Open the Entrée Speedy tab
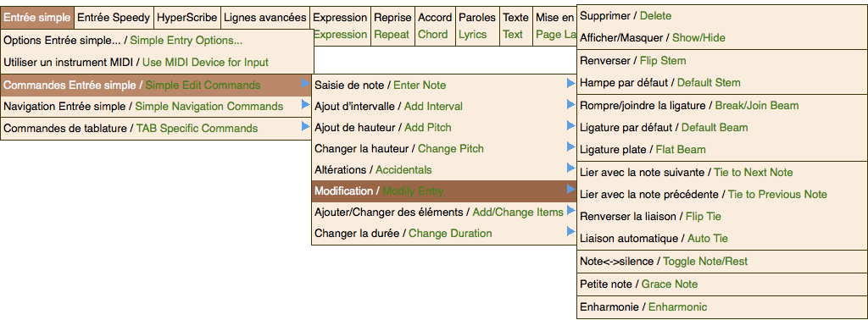The image size is (868, 320). pos(114,18)
